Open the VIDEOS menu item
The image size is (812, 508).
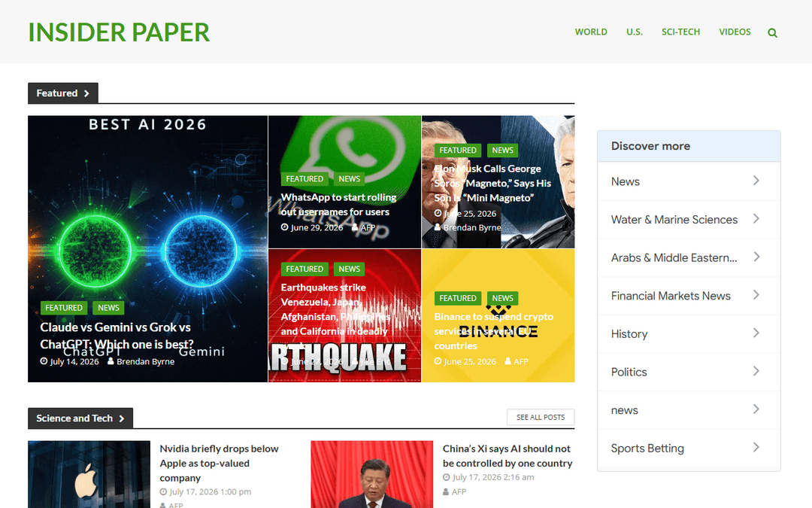pyautogui.click(x=735, y=32)
